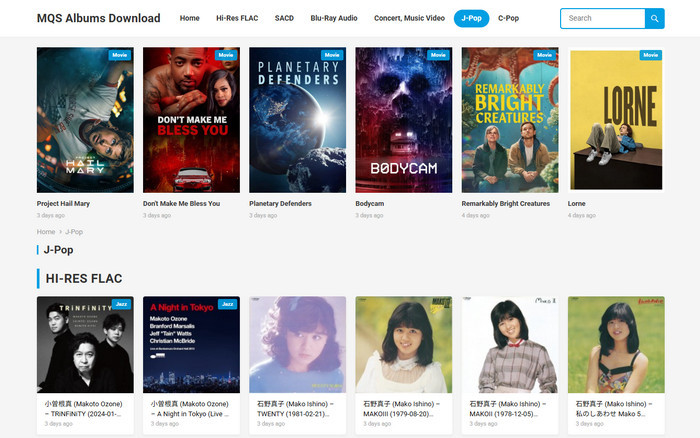This screenshot has width=700, height=438.
Task: Open the Remarkably Bright Creatures poster
Action: click(x=510, y=120)
